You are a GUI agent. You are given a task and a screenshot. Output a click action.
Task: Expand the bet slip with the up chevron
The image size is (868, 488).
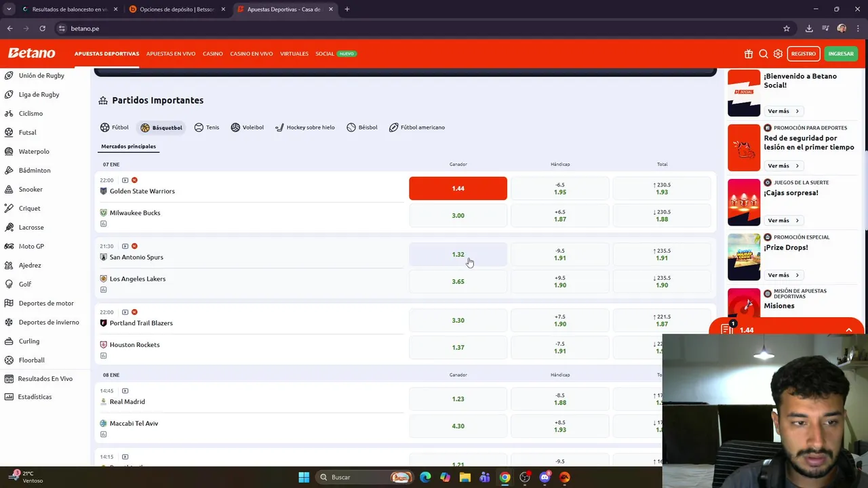(x=848, y=330)
